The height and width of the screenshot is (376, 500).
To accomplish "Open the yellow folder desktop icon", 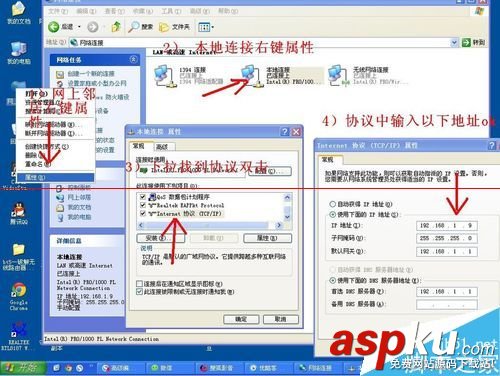I will 19,256.
